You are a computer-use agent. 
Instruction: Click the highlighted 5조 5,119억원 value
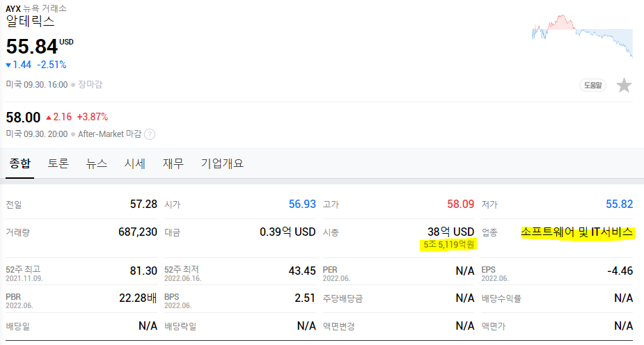pos(449,245)
